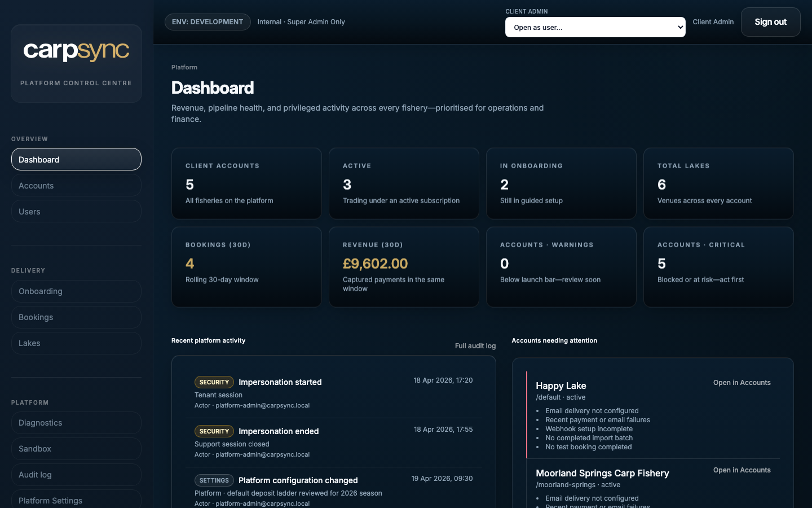Click the ENV: DEVELOPMENT badge
This screenshot has width=812, height=508.
click(208, 22)
